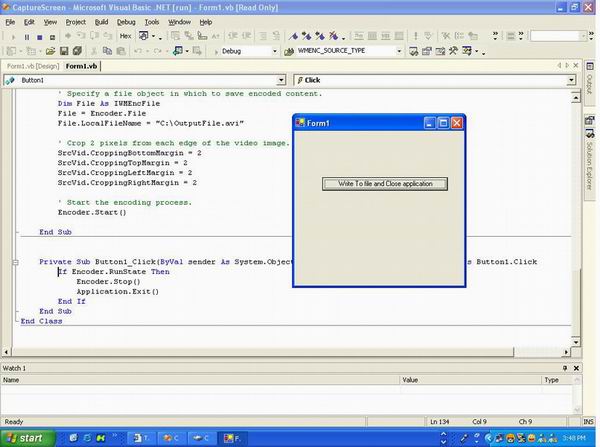
Task: Toggle Hex display in debug toolbar
Action: (x=125, y=36)
